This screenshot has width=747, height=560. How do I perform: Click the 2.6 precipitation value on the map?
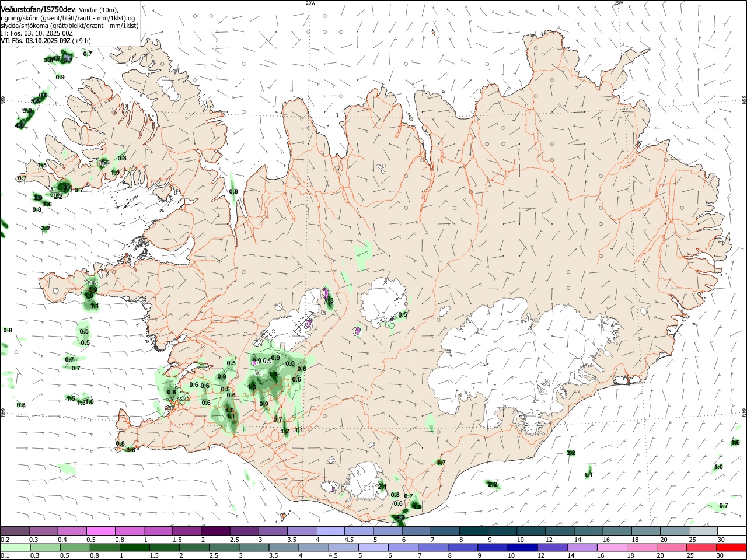point(47,204)
